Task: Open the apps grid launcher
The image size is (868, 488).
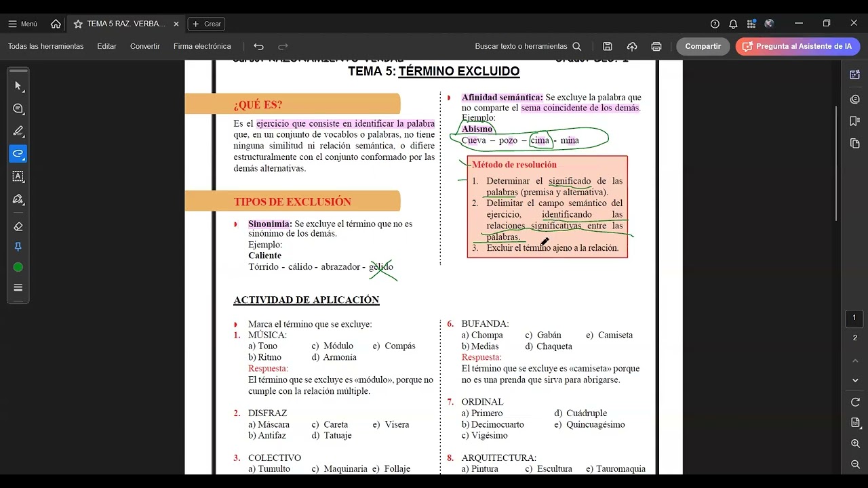Action: [x=751, y=24]
